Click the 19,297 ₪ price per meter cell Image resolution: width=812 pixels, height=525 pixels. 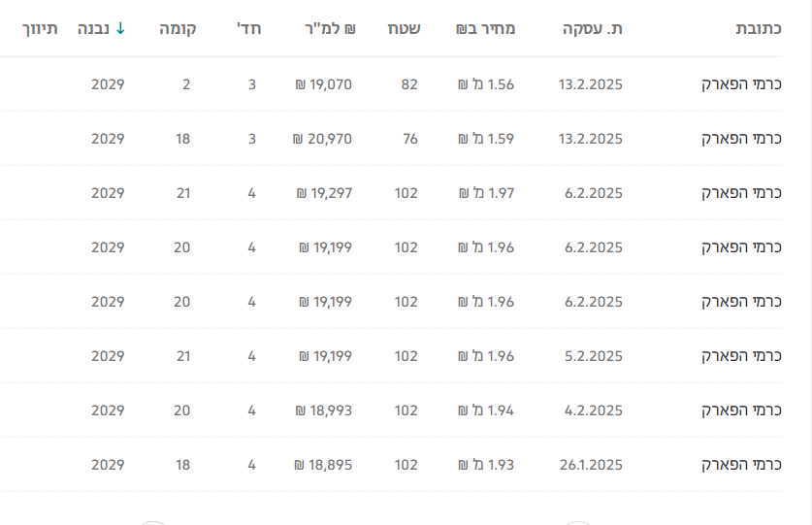[324, 193]
